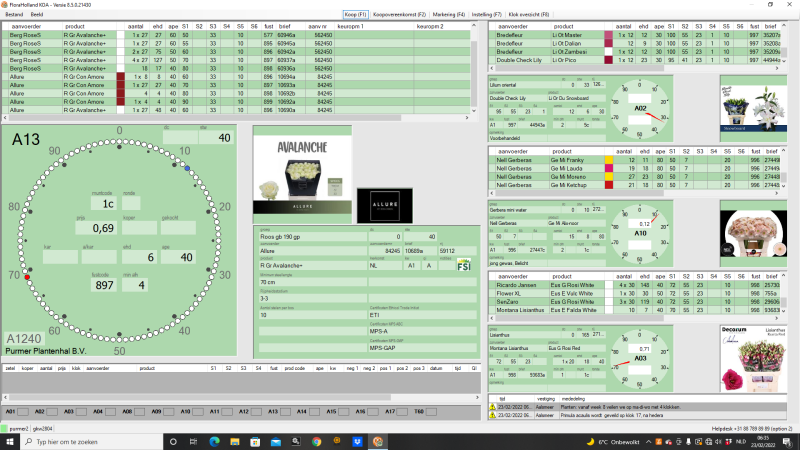Select the Klok overzicht (F6) tab

(529, 16)
